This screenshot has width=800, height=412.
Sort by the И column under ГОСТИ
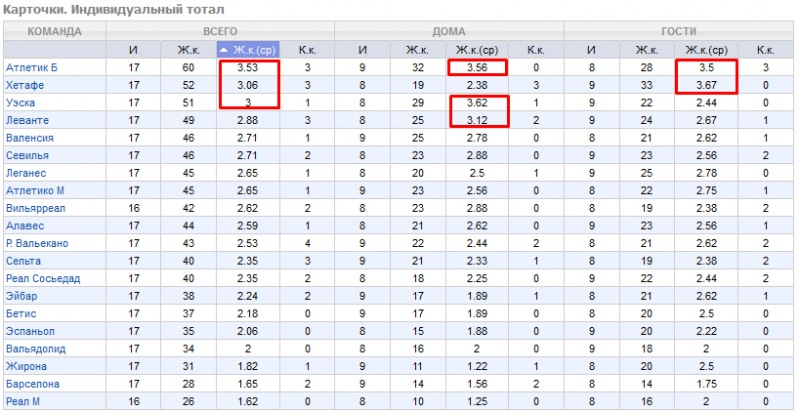591,50
